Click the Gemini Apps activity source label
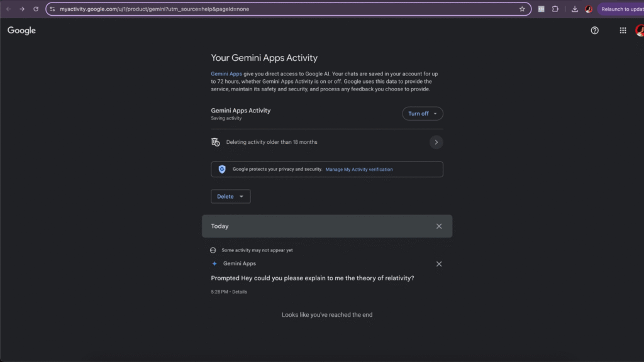Image resolution: width=644 pixels, height=362 pixels. coord(240,263)
